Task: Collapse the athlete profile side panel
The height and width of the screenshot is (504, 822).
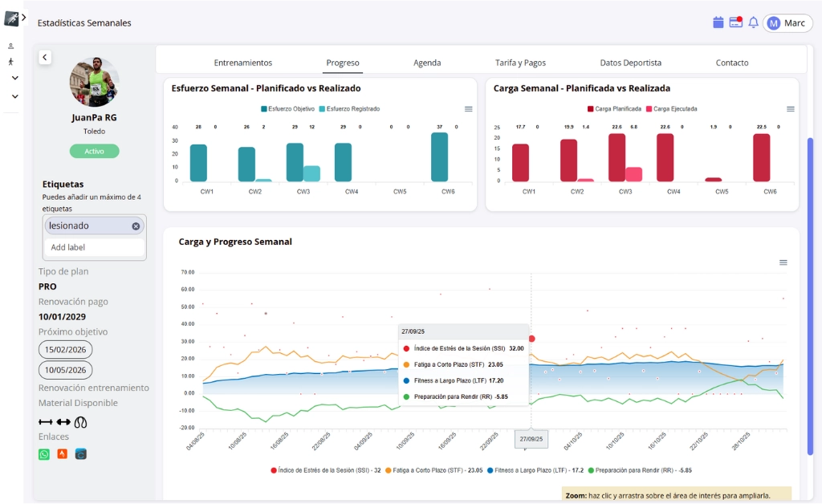Action: click(x=45, y=57)
